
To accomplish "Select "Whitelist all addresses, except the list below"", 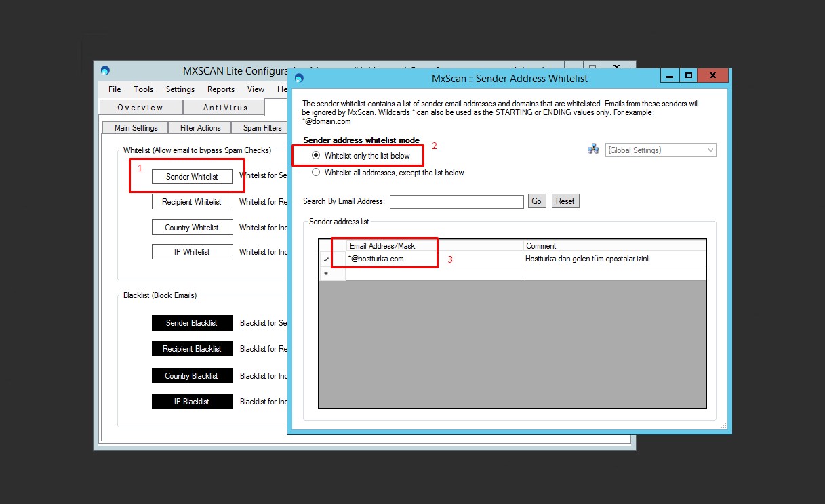I will coord(316,172).
